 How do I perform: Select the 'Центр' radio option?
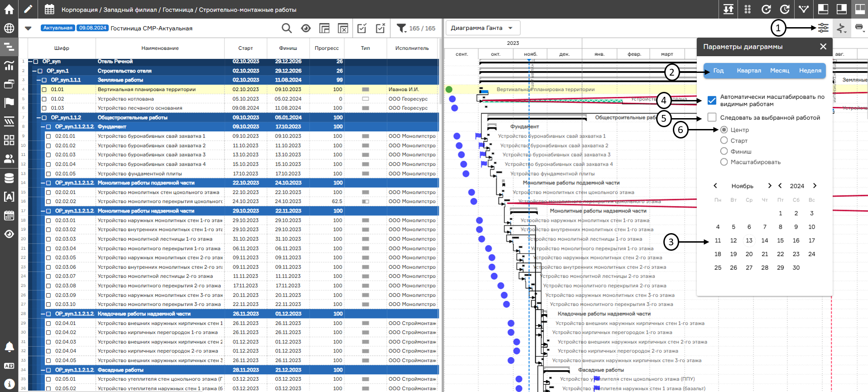[x=724, y=129]
